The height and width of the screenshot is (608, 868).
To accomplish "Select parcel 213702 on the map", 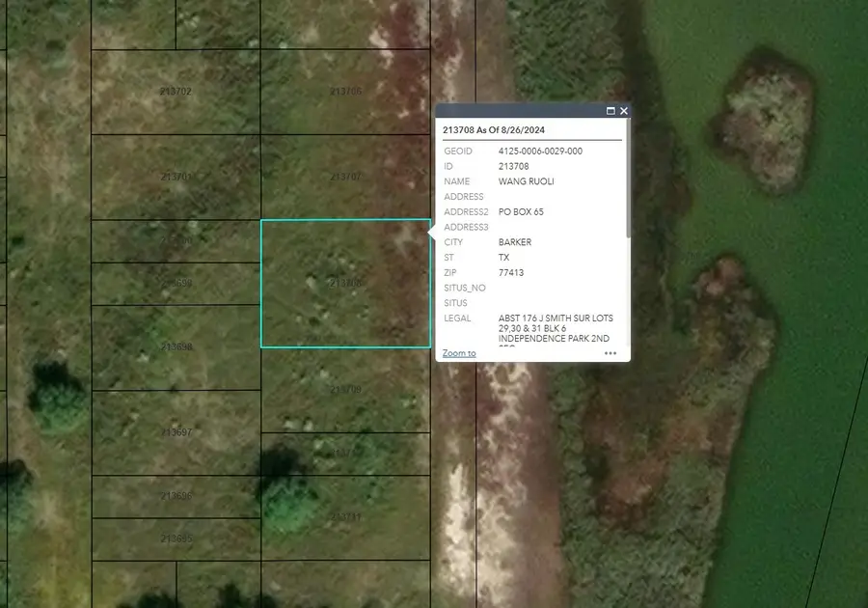I will pos(176,92).
